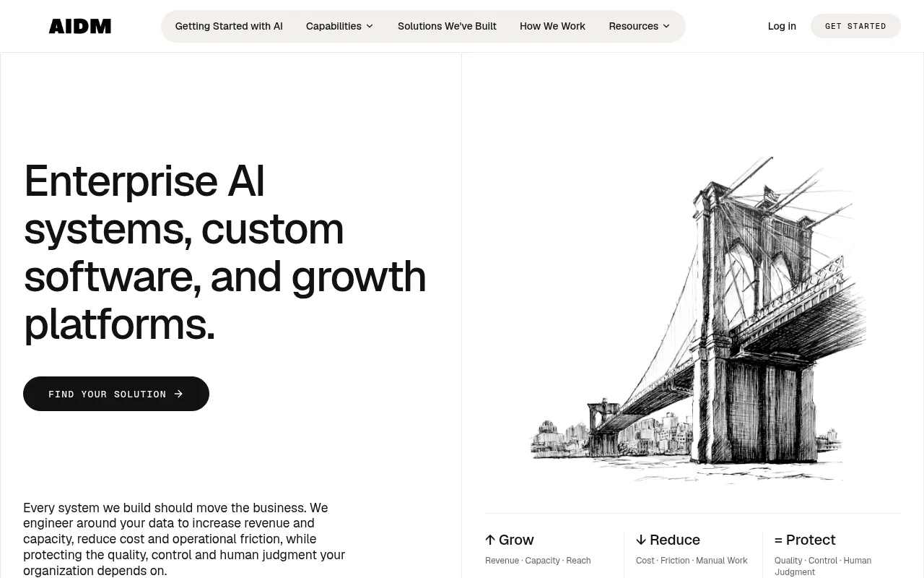Go to Solutions We've Built
Screen dimensions: 924x578
[447, 26]
